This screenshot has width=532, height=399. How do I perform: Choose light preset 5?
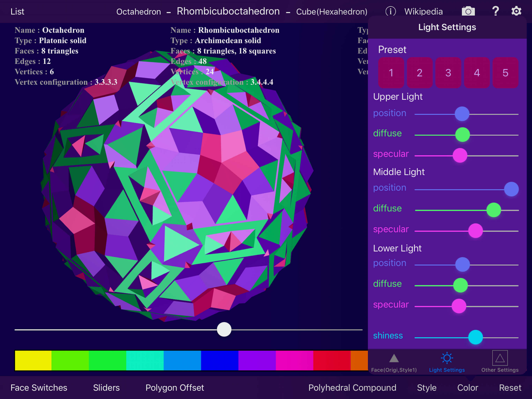pyautogui.click(x=505, y=73)
